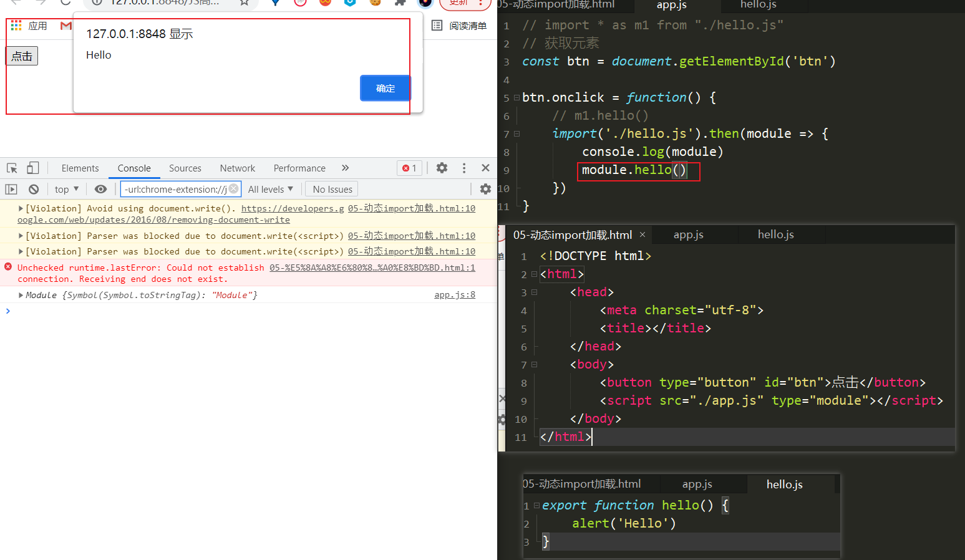Open the DevTools three-dot customize menu
965x560 pixels.
point(463,168)
